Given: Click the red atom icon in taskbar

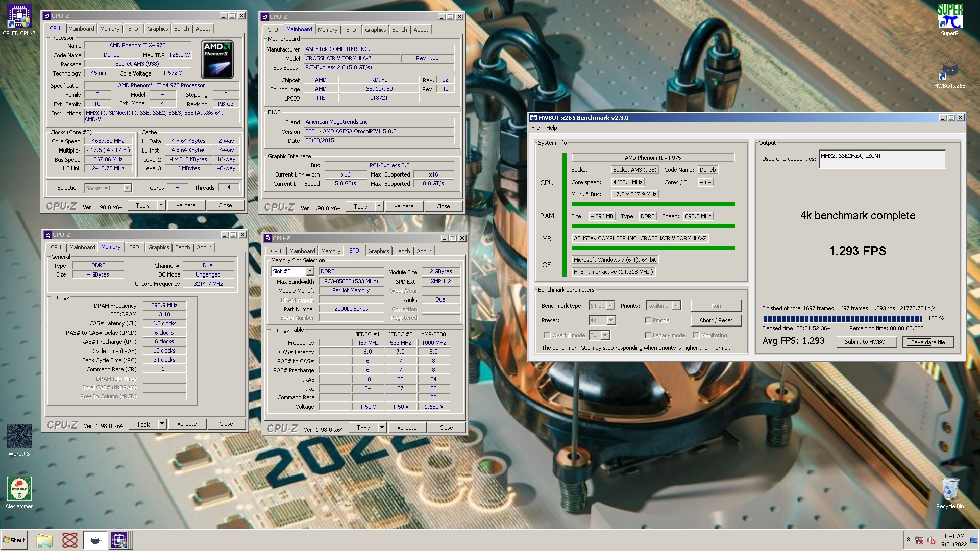Looking at the screenshot, I should point(69,540).
